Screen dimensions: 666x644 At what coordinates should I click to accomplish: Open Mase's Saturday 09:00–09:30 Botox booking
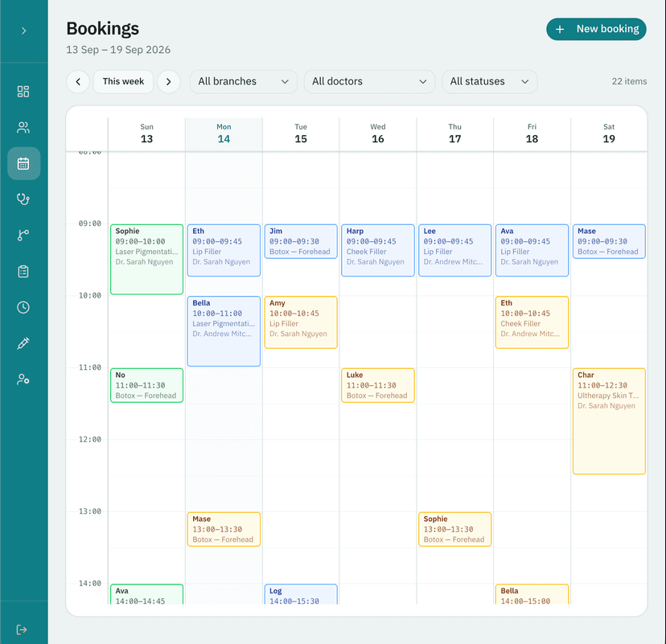[x=609, y=241]
